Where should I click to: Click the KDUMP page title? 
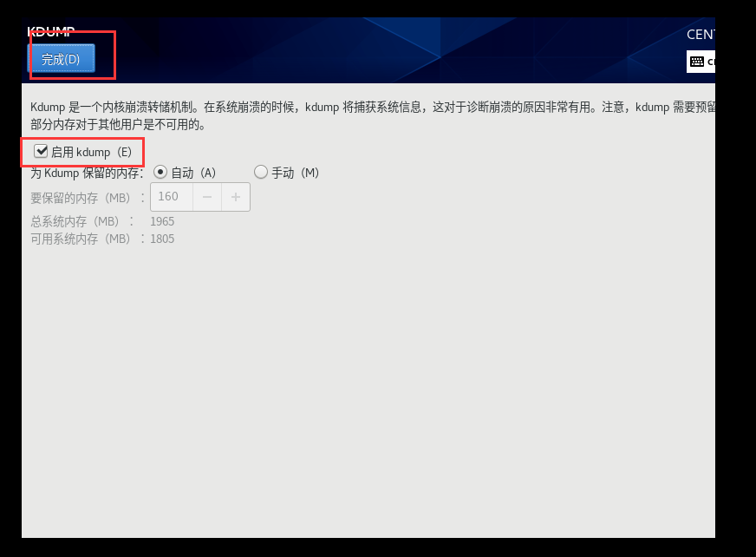[x=51, y=32]
